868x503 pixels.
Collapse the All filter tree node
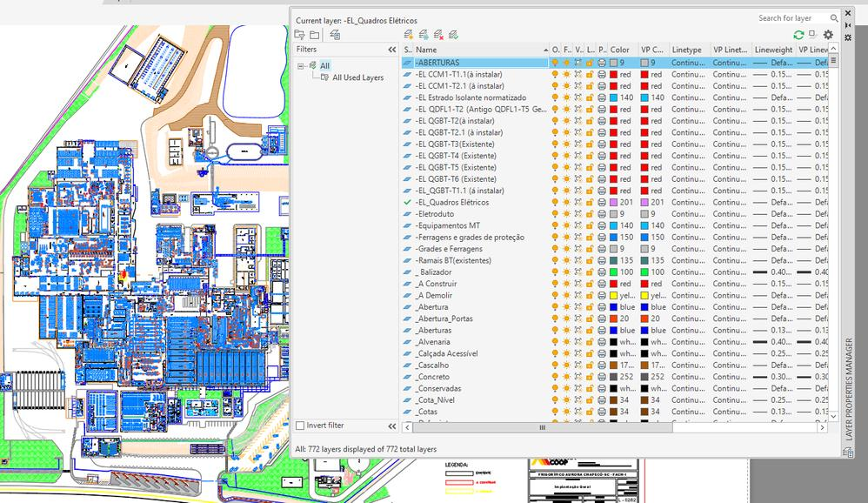click(x=301, y=66)
